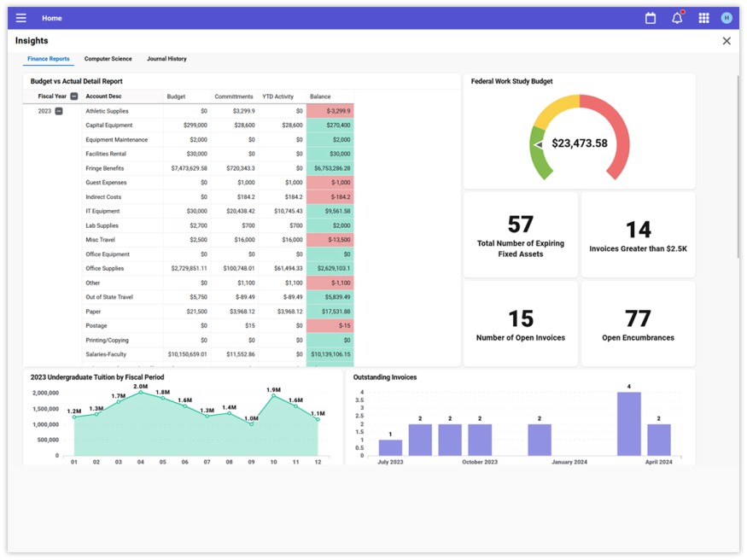747x560 pixels.
Task: Click the tallest Outstanding Invoices bar
Action: click(629, 423)
